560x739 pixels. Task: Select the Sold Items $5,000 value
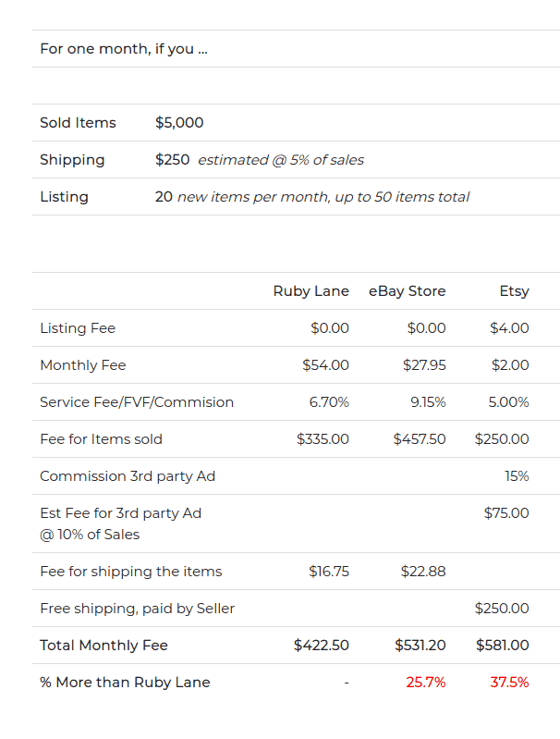pyautogui.click(x=179, y=122)
